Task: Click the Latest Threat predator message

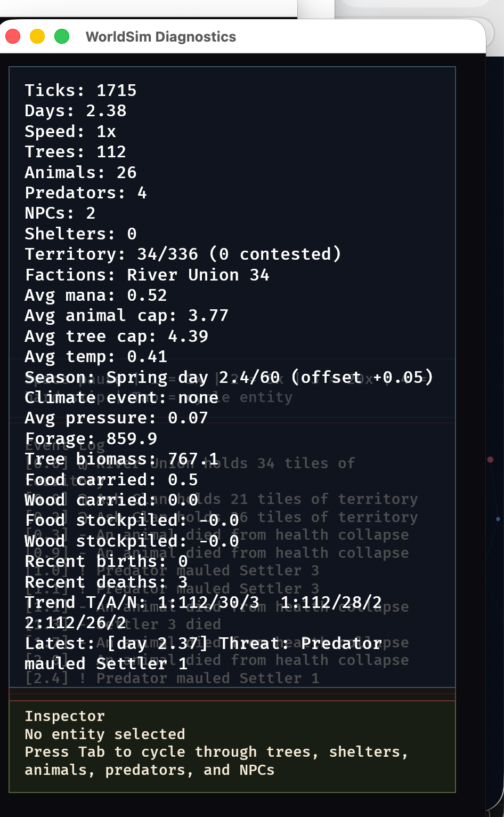Action: point(203,644)
